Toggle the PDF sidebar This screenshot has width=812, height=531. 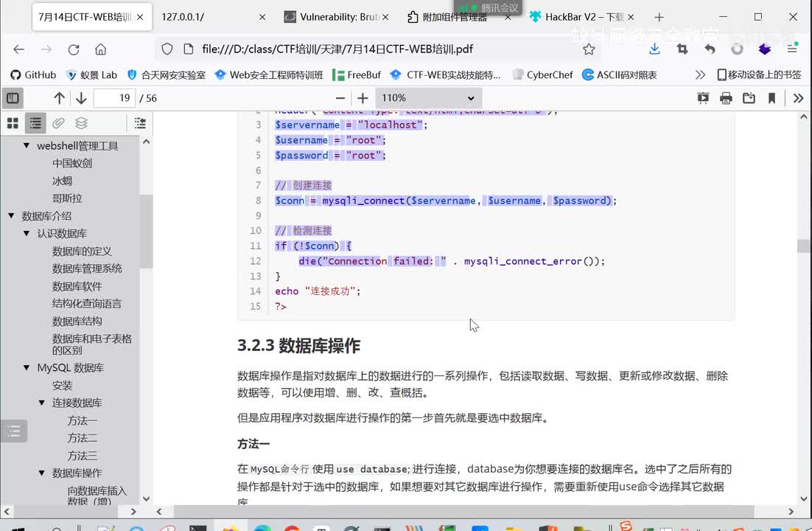[13, 98]
